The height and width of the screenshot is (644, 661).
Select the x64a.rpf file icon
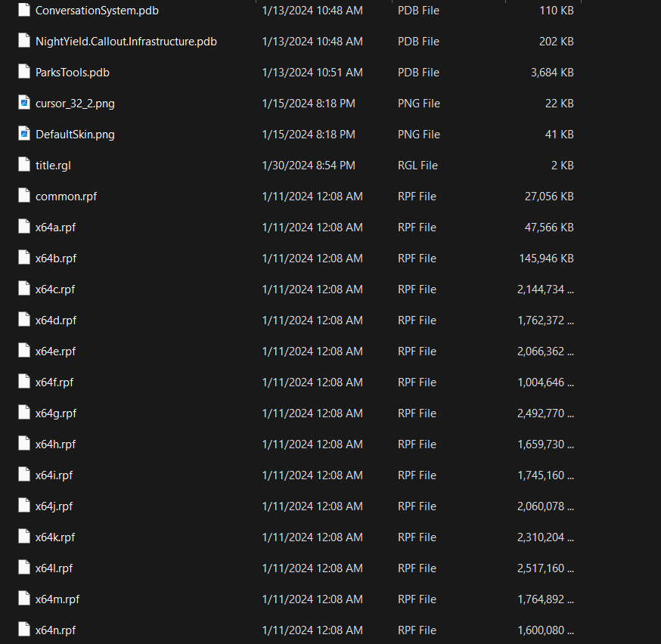click(23, 228)
